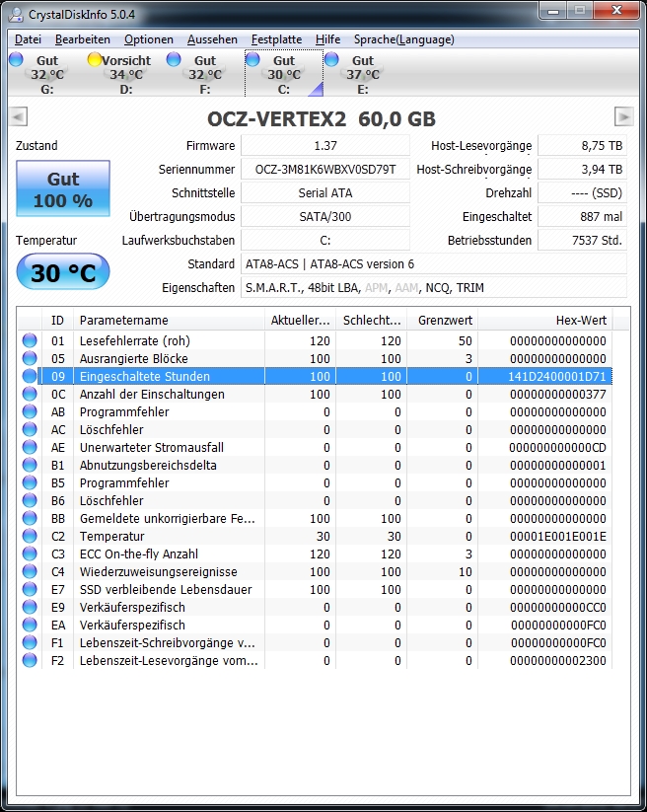
Task: Select drive F: status tab
Action: [205, 74]
